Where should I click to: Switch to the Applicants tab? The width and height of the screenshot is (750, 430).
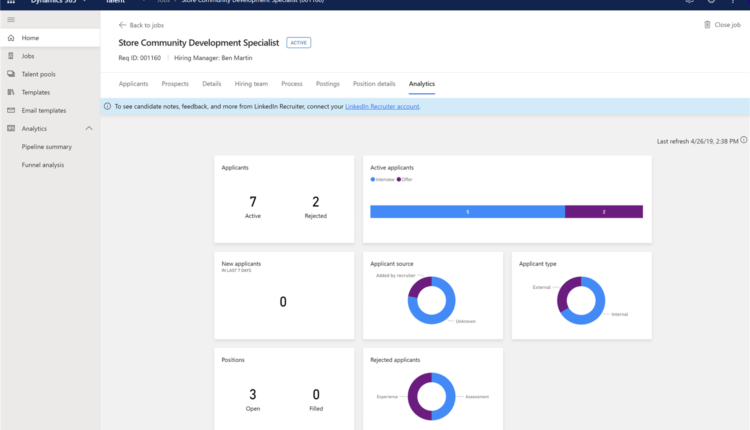[133, 84]
